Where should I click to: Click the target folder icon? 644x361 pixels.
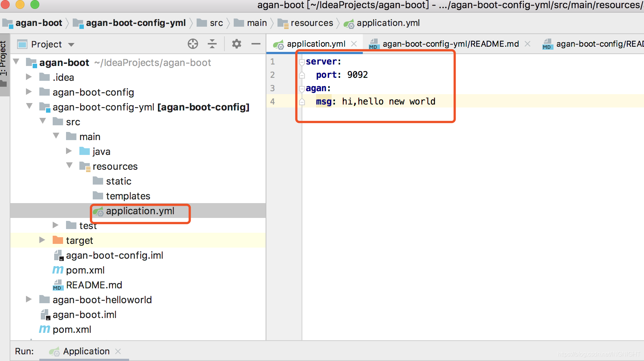(58, 240)
